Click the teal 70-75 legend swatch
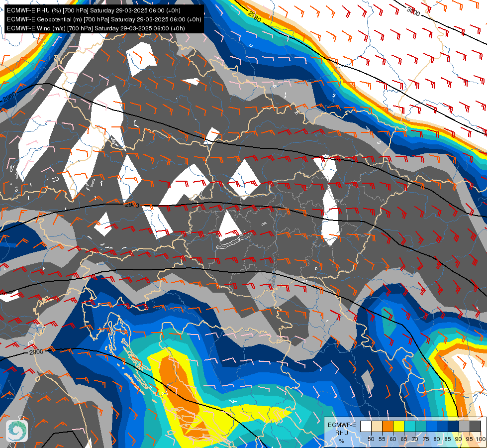This screenshot has height=448, width=487. pyautogui.click(x=420, y=426)
